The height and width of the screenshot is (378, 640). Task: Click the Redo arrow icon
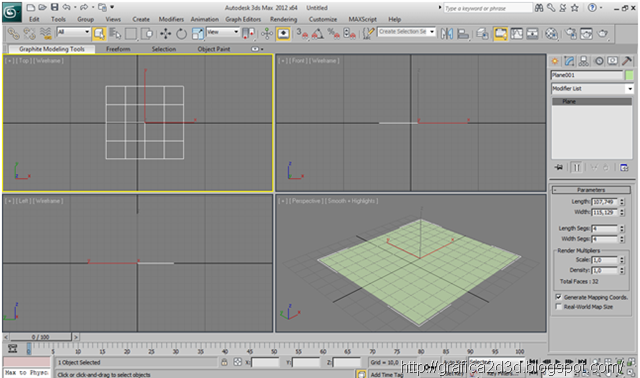[x=84, y=7]
